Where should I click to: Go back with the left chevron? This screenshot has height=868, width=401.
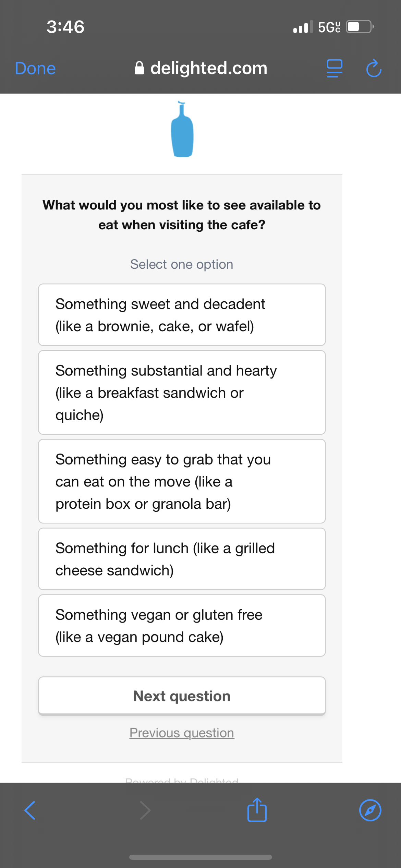tap(30, 810)
